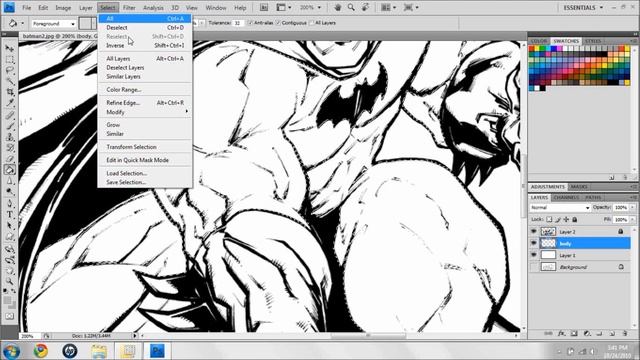Open the Screen Mode dropdown

411,7
